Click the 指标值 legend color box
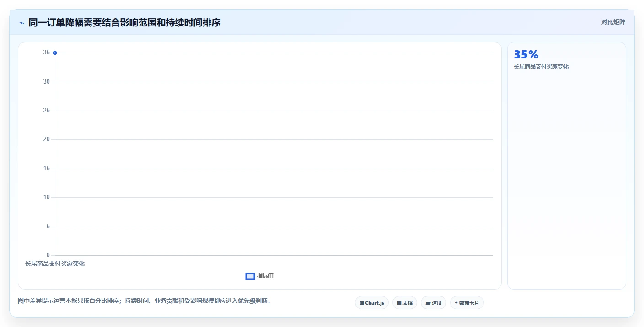Screen dimensions: 644x327 250,276
